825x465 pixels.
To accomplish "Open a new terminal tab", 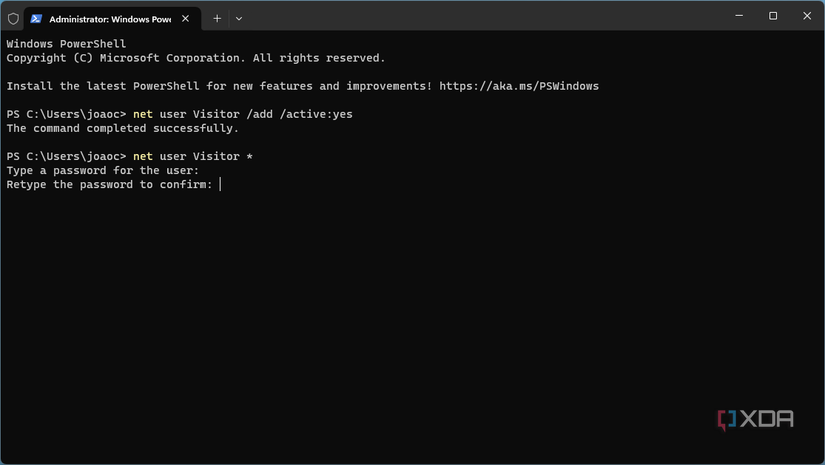I will click(217, 18).
